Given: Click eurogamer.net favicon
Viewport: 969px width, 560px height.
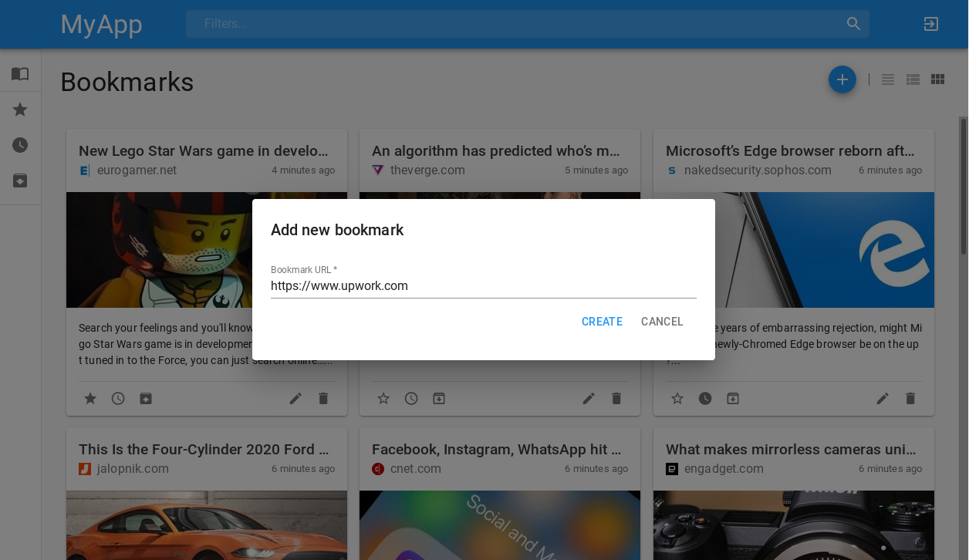Looking at the screenshot, I should [x=85, y=170].
